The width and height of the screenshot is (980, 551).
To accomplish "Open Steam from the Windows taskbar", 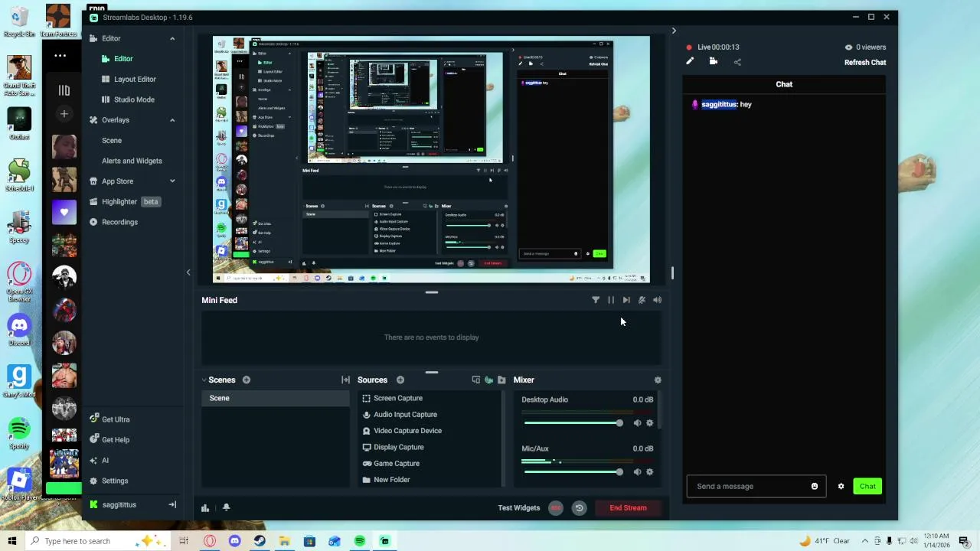I will [260, 541].
